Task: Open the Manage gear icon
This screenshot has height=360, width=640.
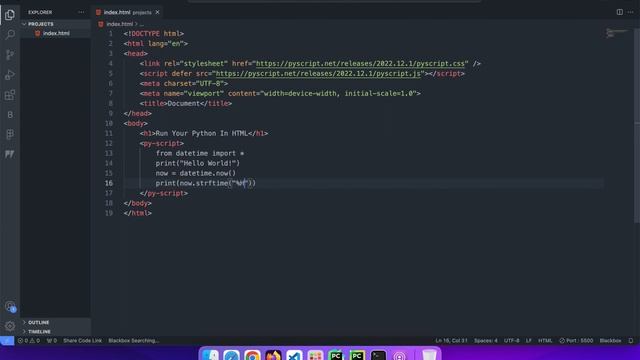Action: (10, 326)
